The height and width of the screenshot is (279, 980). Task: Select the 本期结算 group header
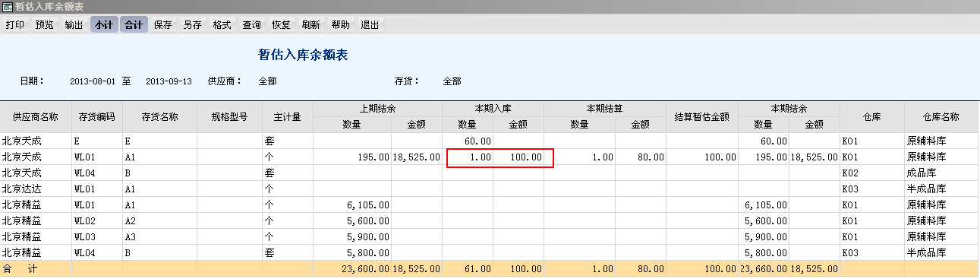tap(605, 109)
